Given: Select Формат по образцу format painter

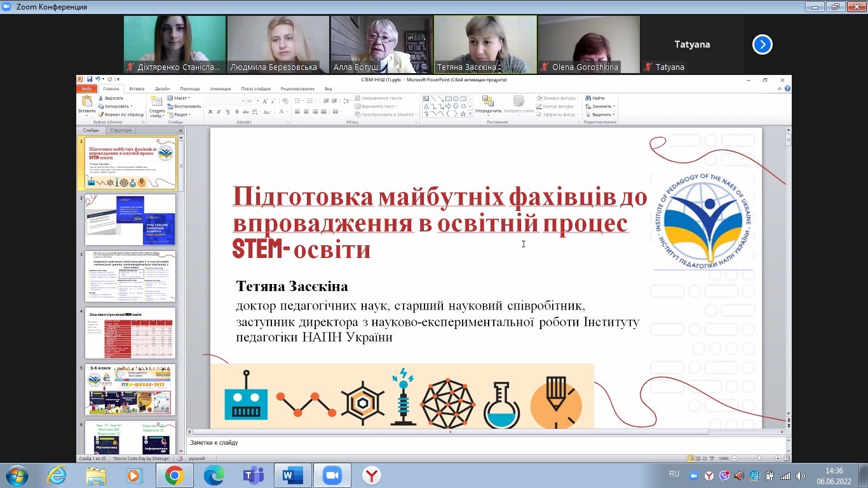Looking at the screenshot, I should coord(101,114).
